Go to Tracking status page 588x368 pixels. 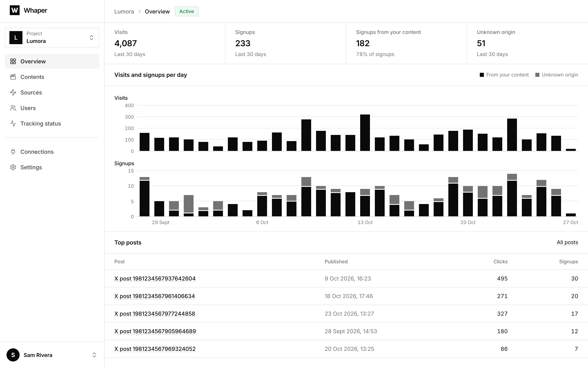(x=52, y=124)
